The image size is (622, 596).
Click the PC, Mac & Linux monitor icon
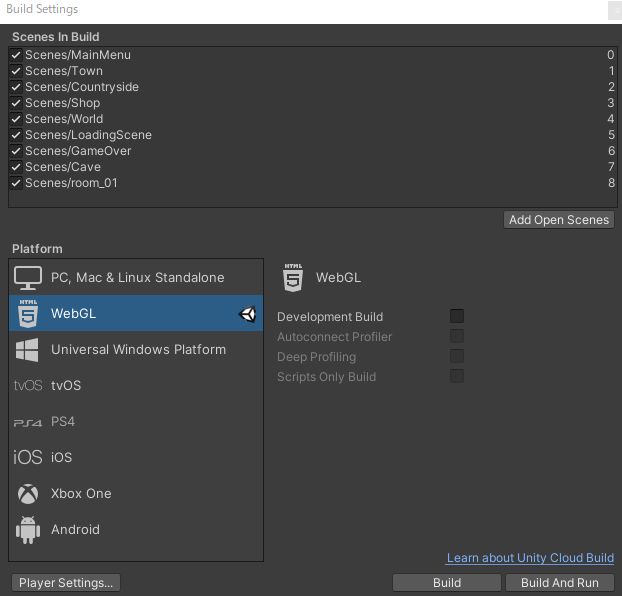pyautogui.click(x=28, y=278)
